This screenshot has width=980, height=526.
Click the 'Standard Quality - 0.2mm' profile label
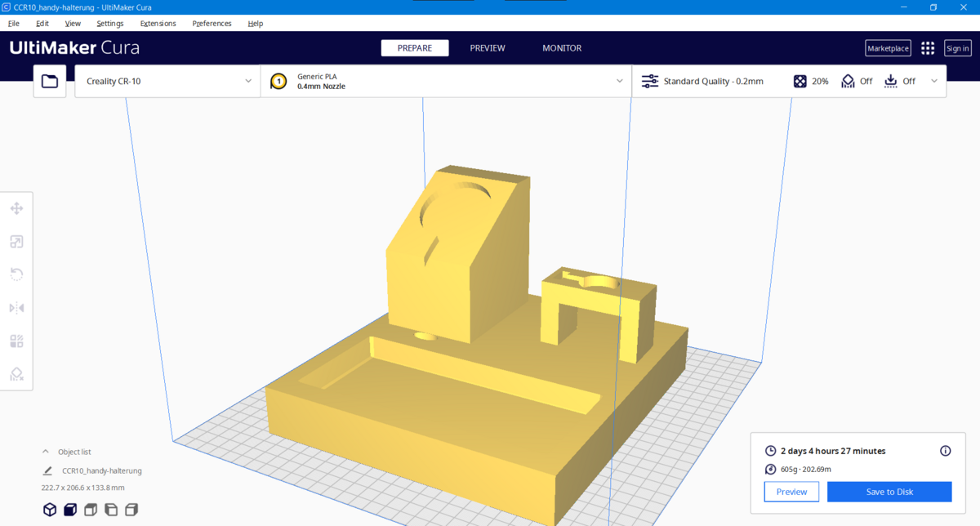click(x=714, y=81)
